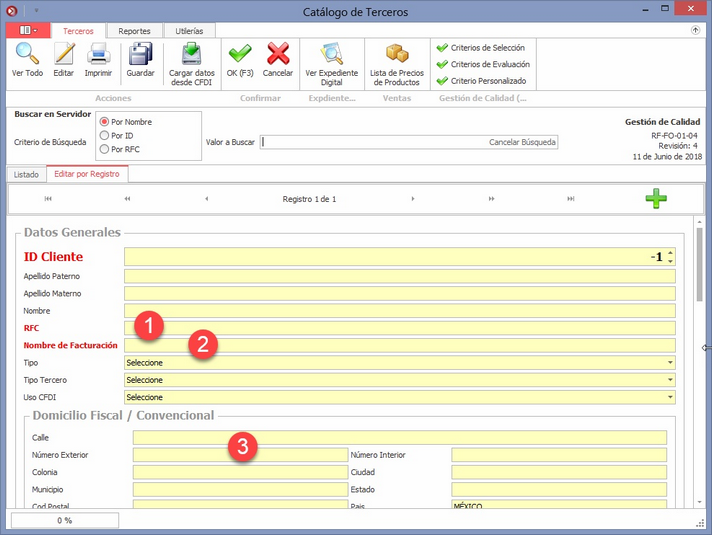Load data with Cargar datos desde CFDI
712x535 pixels.
[x=192, y=55]
